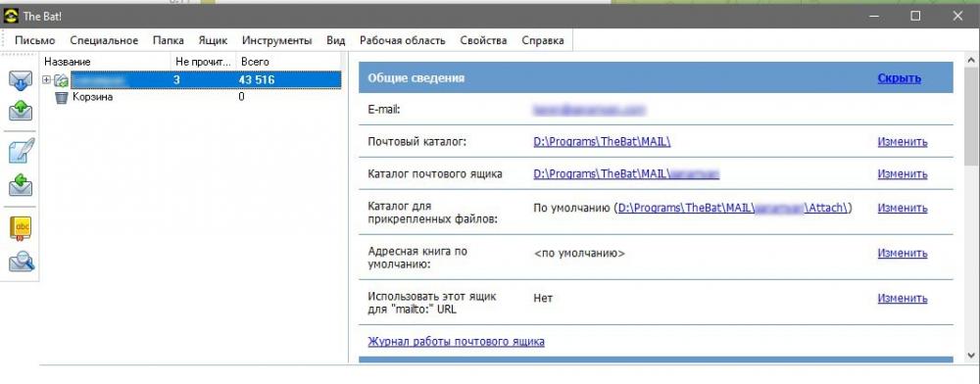Click the Get new mail toolbar icon
The height and width of the screenshot is (384, 980).
pyautogui.click(x=21, y=80)
